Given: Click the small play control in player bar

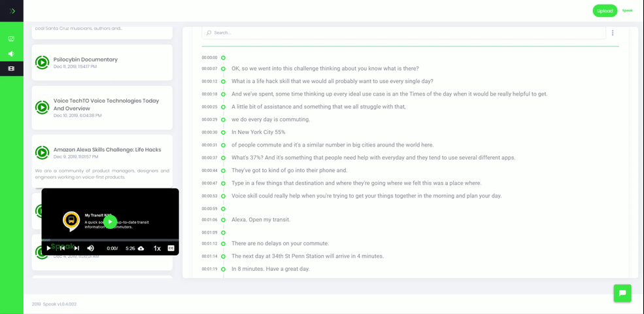Looking at the screenshot, I should pyautogui.click(x=49, y=248).
